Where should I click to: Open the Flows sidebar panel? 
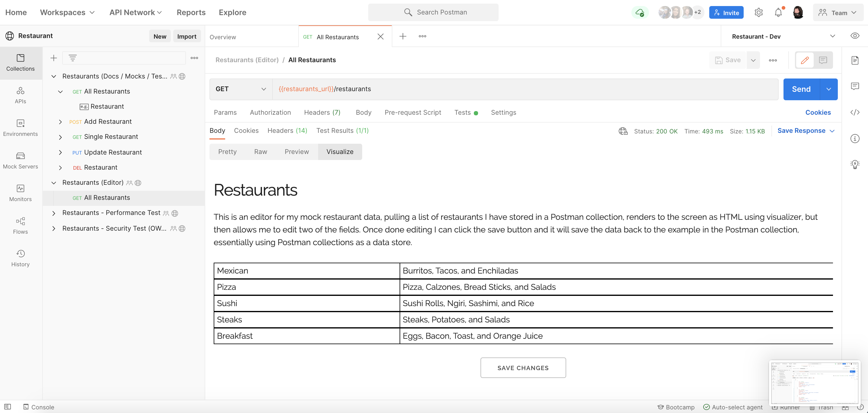point(21,226)
